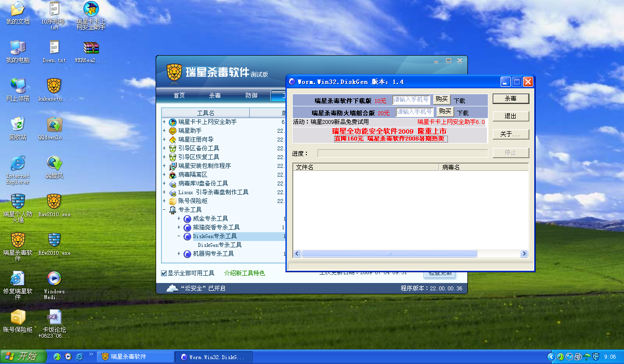Click the horizontal scrollbar thumb in results list
The height and width of the screenshot is (364, 624).
point(389,254)
